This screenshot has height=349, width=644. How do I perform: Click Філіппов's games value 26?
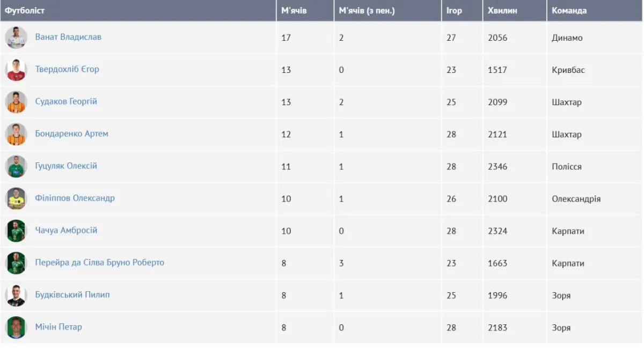pos(451,199)
